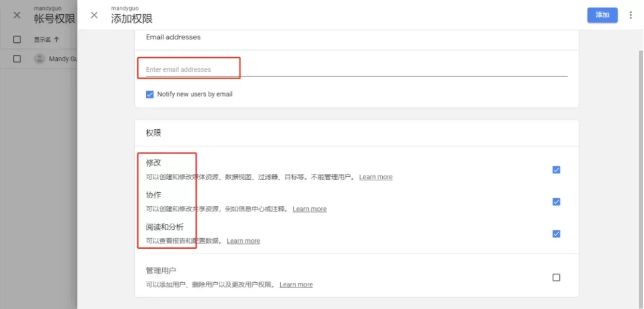This screenshot has width=644, height=309.
Task: Open Learn more link for 管理用户
Action: click(296, 285)
